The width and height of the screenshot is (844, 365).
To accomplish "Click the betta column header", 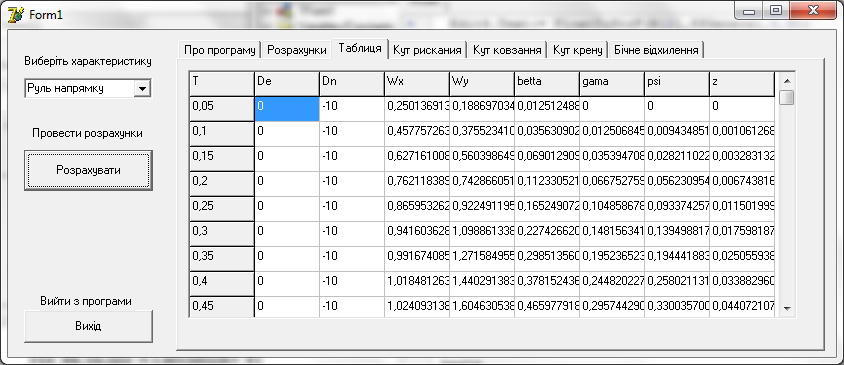I will pyautogui.click(x=547, y=84).
